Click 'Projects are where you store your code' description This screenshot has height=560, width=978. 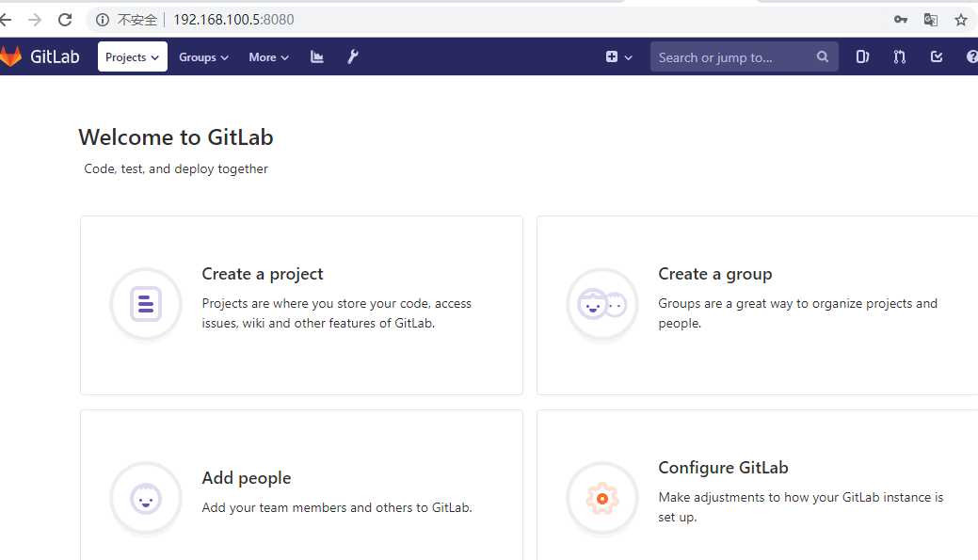(337, 313)
